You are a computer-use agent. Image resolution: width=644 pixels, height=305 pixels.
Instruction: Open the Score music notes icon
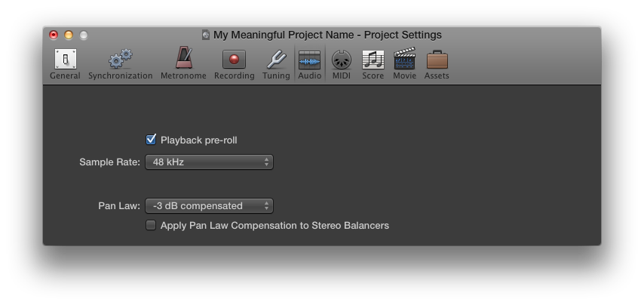(373, 60)
